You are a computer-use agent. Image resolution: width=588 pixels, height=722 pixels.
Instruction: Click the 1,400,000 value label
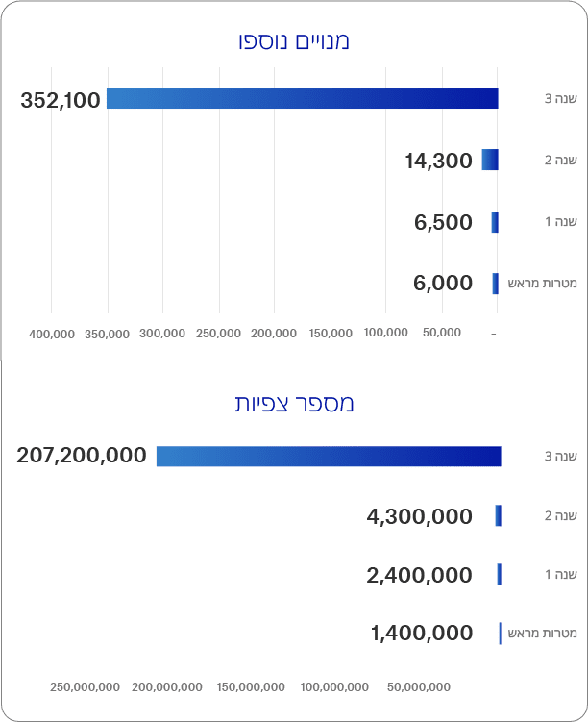pyautogui.click(x=421, y=633)
